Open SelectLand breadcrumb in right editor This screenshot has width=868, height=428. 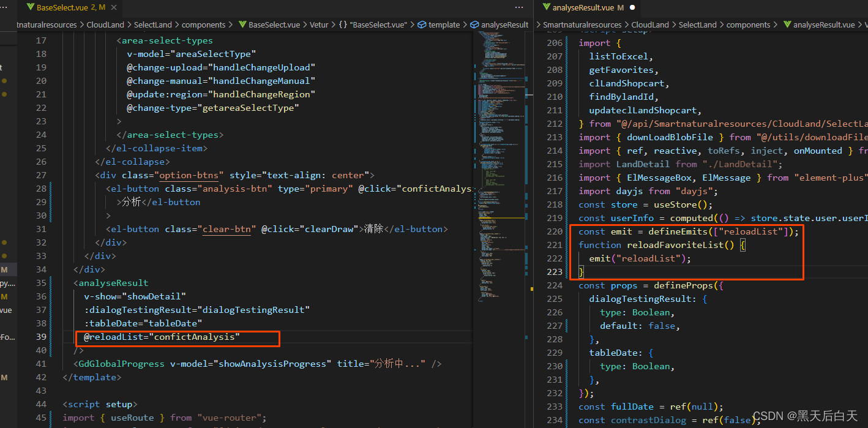[x=697, y=25]
